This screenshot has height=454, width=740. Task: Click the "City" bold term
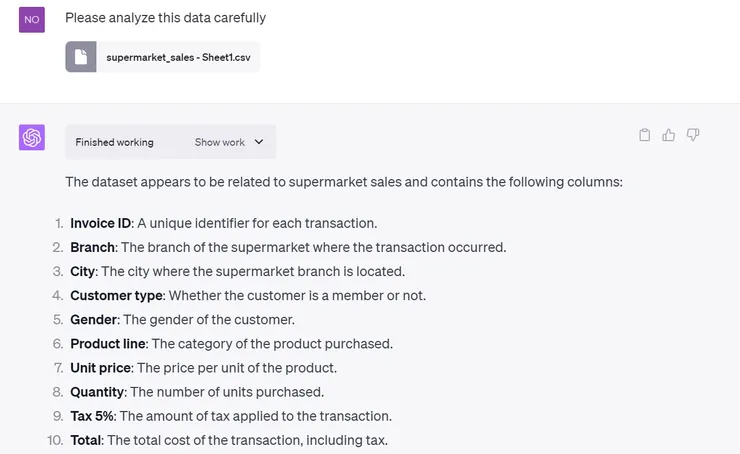(x=82, y=271)
